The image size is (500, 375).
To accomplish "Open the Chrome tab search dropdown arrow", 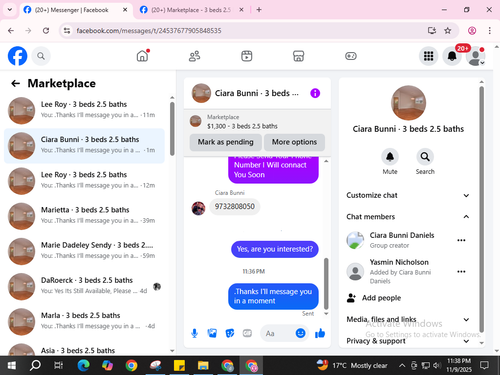I will (10, 10).
